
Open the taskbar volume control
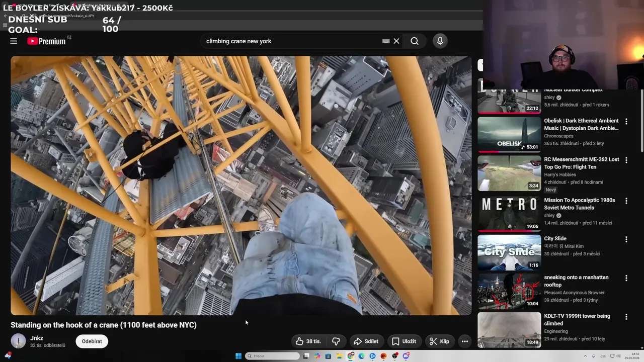click(x=618, y=356)
